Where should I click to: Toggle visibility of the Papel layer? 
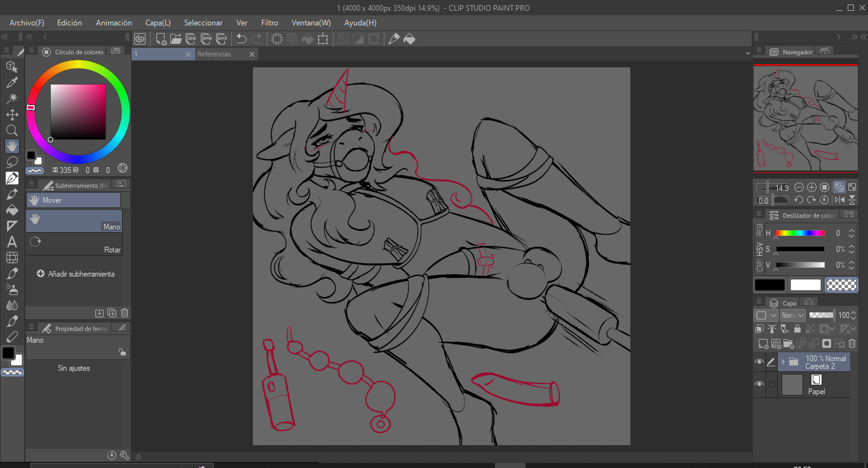[x=759, y=385]
